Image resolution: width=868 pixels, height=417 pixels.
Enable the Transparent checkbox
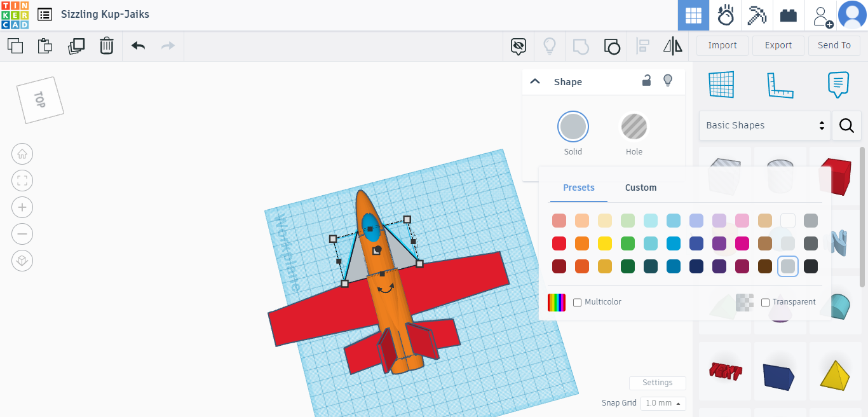click(765, 302)
